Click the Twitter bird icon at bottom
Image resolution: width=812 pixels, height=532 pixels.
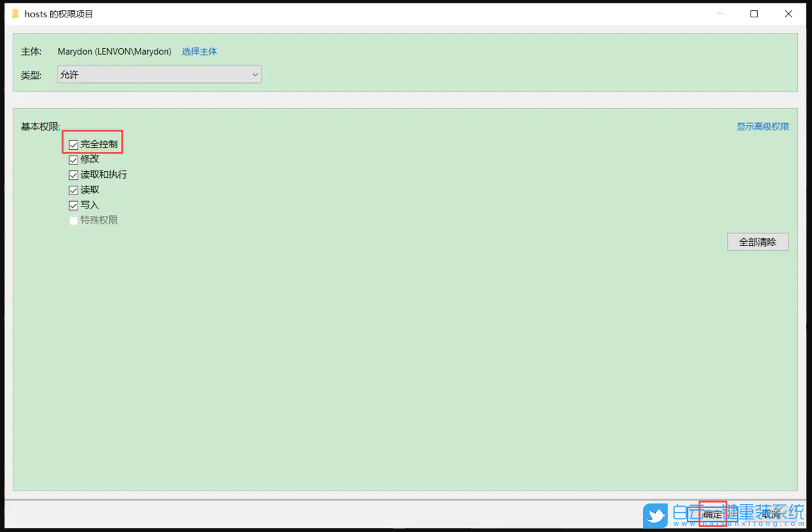pyautogui.click(x=655, y=515)
